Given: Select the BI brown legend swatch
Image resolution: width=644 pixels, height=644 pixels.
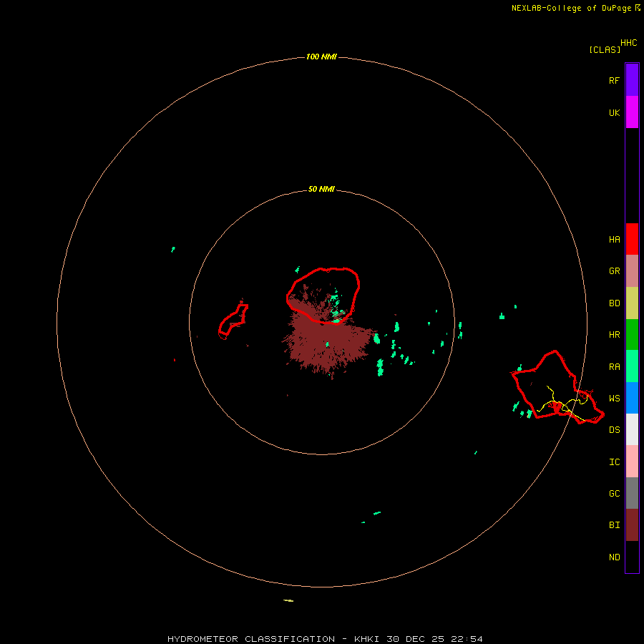Looking at the screenshot, I should click(632, 525).
